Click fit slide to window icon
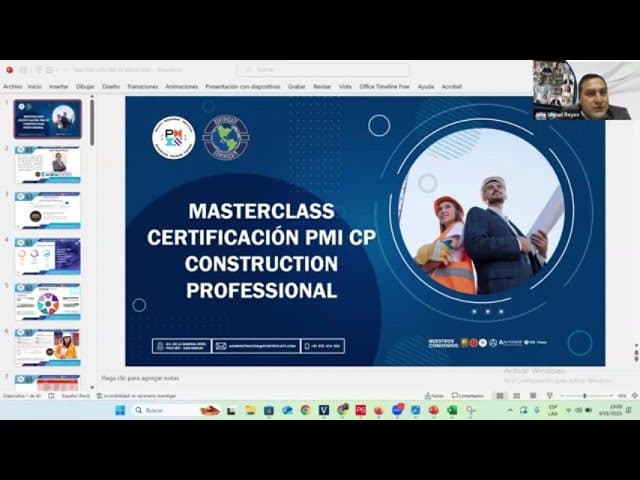This screenshot has height=480, width=640. [x=635, y=396]
